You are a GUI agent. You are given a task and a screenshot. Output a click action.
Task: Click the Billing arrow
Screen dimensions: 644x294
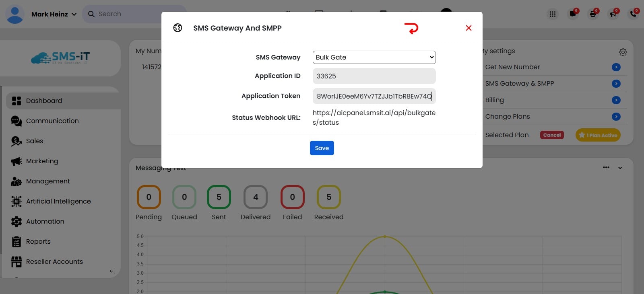(x=616, y=100)
